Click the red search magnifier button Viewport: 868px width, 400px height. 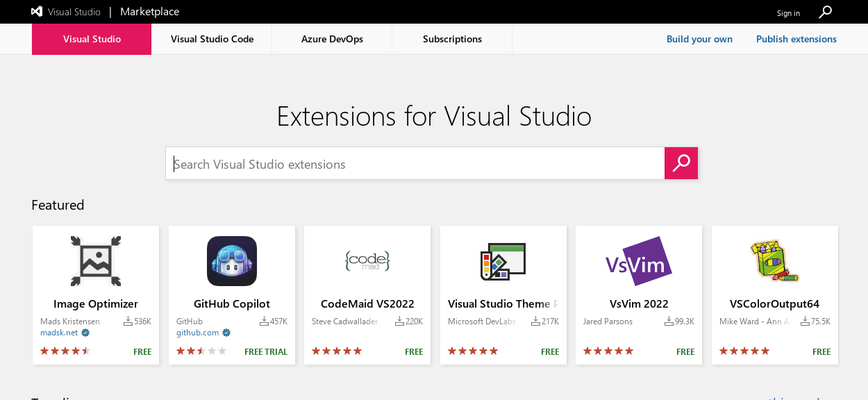tap(681, 163)
